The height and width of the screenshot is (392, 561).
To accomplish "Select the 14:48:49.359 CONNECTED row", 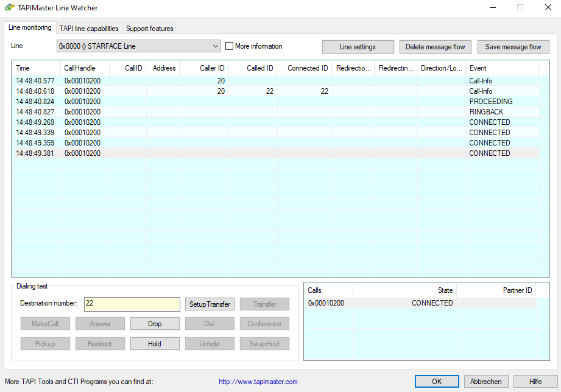I will point(275,143).
